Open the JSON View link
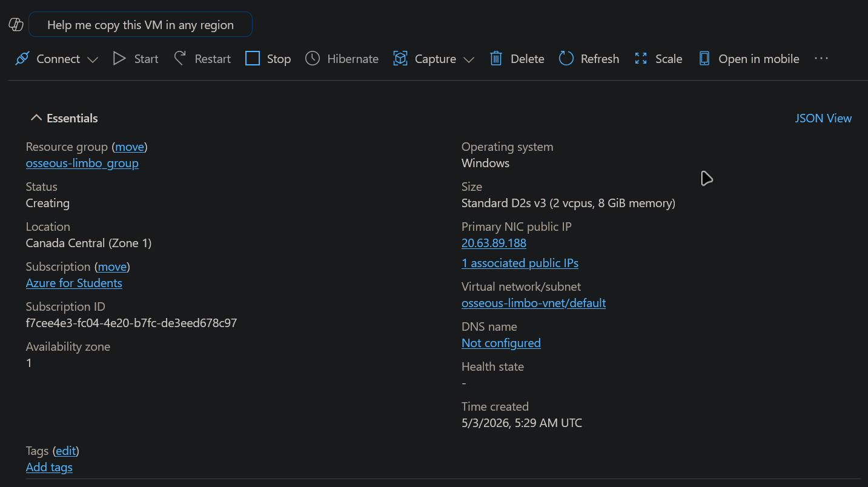Image resolution: width=868 pixels, height=487 pixels. 824,118
